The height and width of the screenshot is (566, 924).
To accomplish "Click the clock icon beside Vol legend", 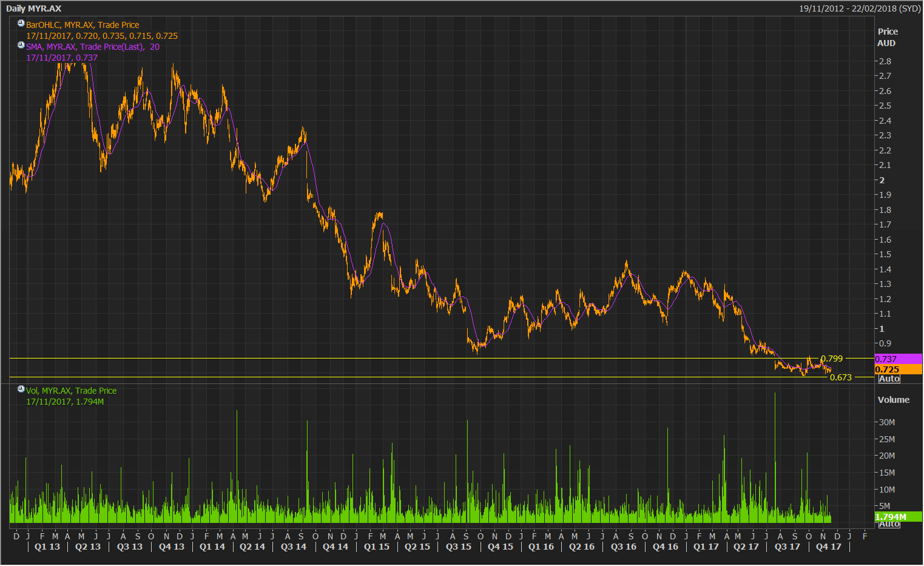I will (x=21, y=389).
